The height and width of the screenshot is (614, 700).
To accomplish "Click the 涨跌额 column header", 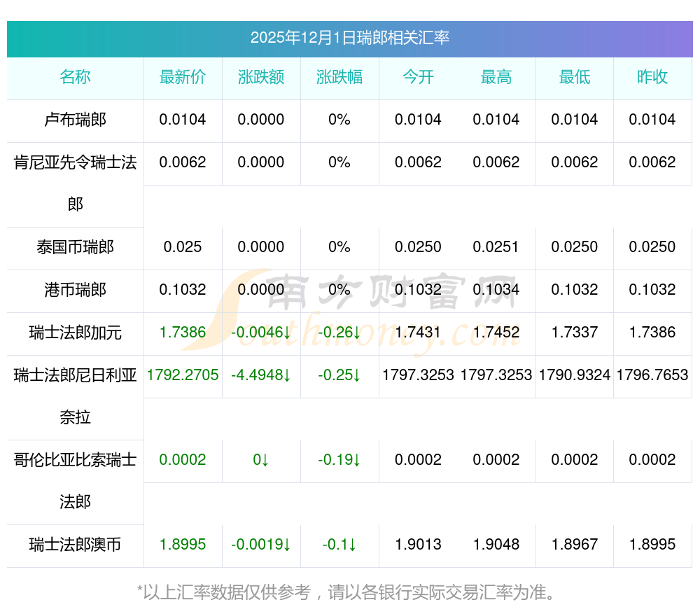I will coord(261,78).
